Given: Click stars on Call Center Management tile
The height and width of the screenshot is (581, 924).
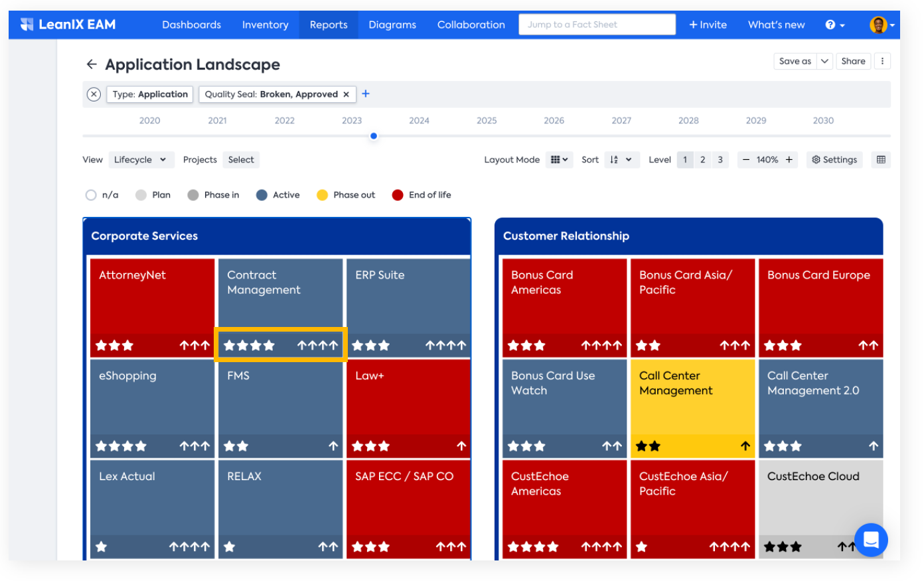Looking at the screenshot, I should point(648,446).
